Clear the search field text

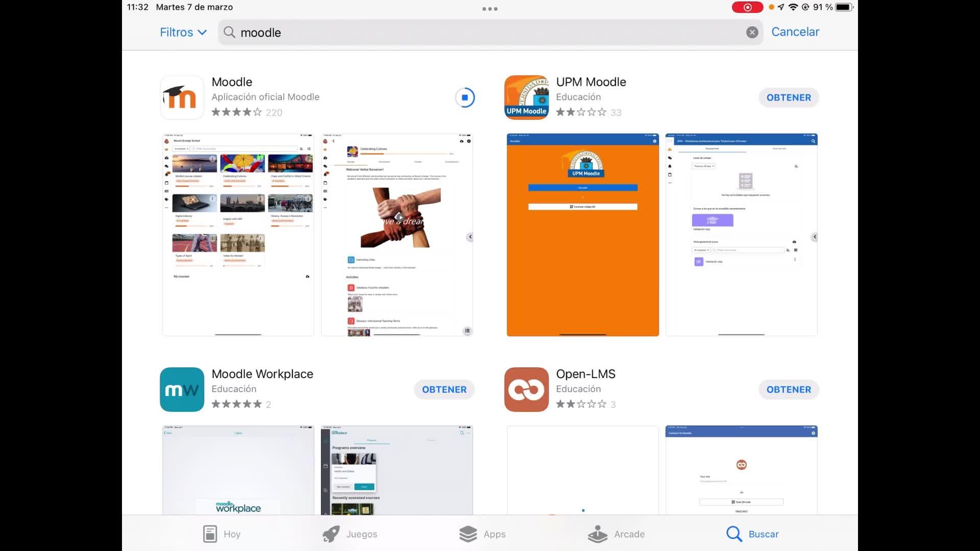pyautogui.click(x=752, y=33)
